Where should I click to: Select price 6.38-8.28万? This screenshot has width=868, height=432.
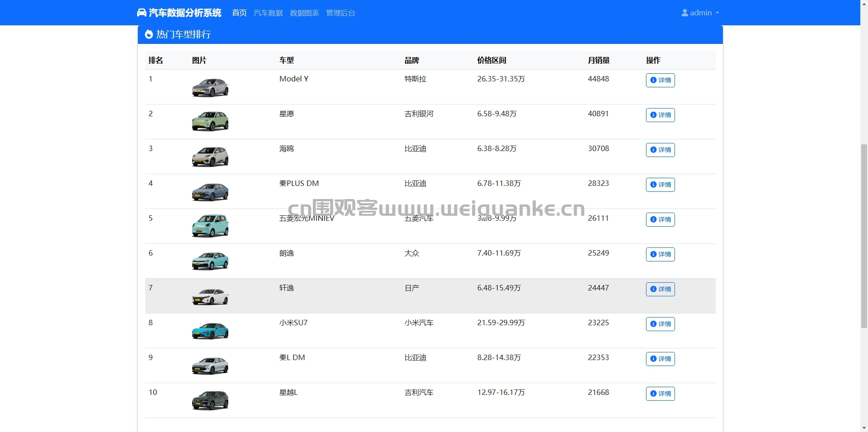[x=497, y=148]
